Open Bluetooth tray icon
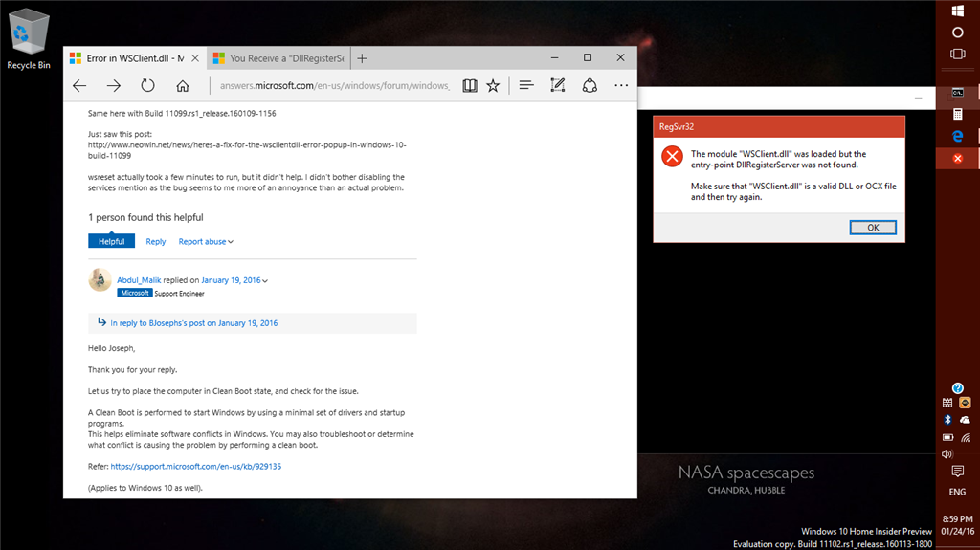Screen dimensions: 980x550 (x=947, y=420)
